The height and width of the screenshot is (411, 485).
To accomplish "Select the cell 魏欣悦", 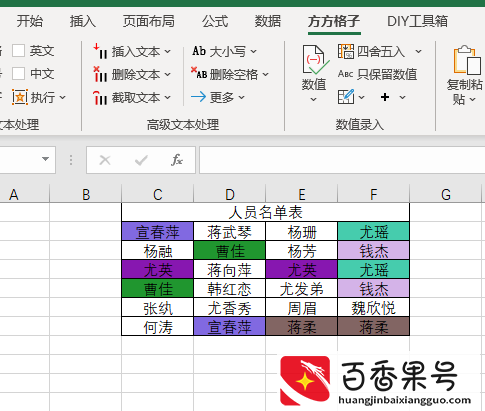I will click(x=374, y=308).
